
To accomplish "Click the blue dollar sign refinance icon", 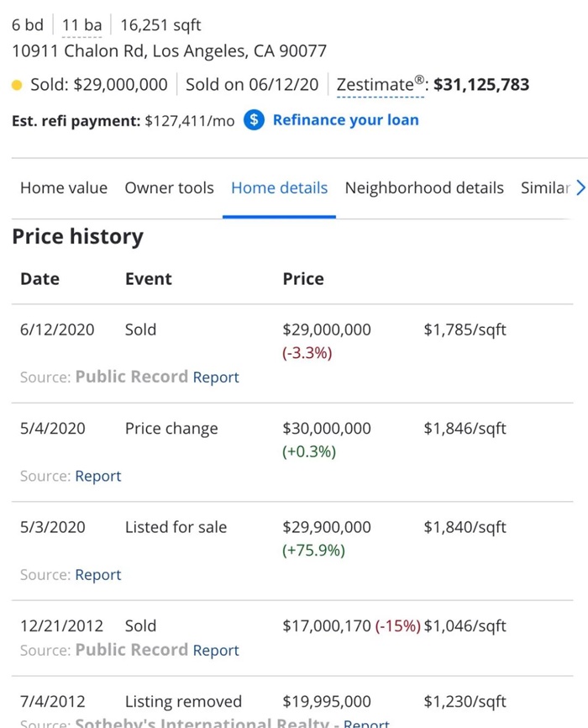I will point(255,120).
